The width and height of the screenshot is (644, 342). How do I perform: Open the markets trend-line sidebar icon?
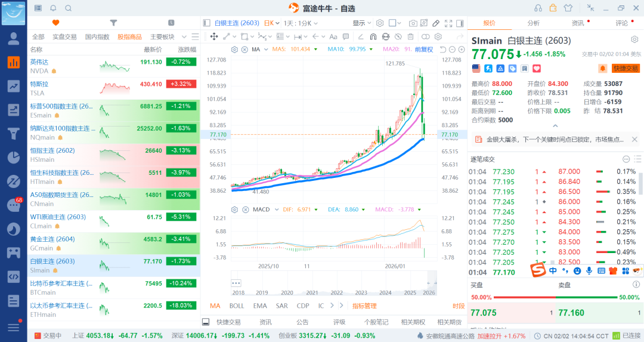[x=14, y=86]
